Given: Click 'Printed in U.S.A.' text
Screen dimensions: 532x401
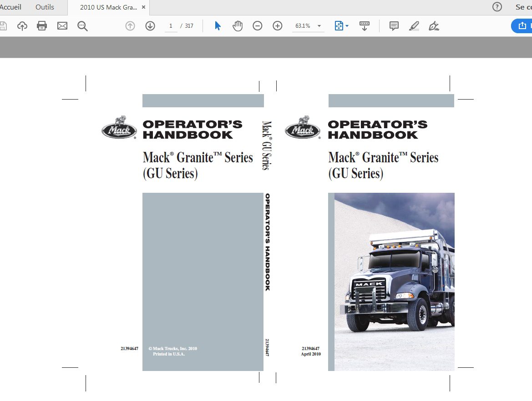Looking at the screenshot, I should coord(169,354).
